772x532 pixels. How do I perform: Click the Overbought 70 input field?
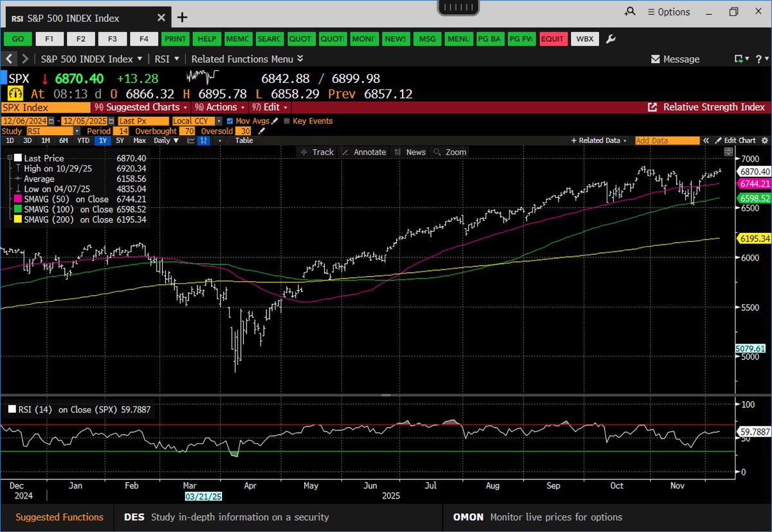(187, 131)
